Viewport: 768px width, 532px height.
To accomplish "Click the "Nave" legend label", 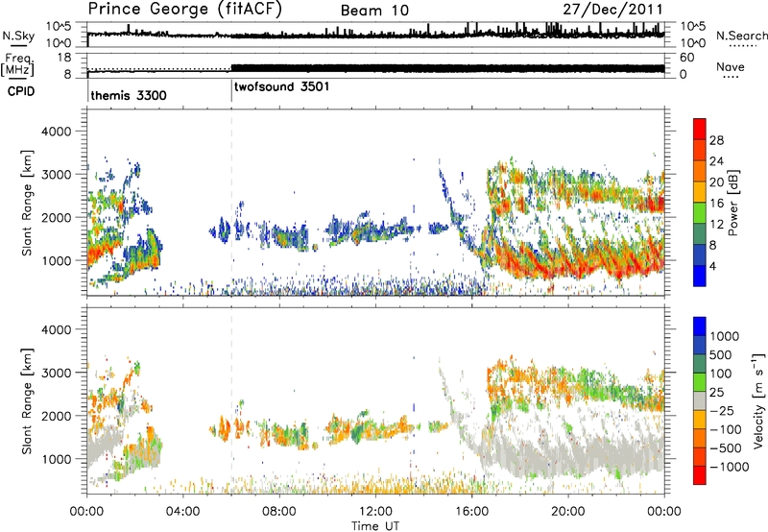I will pyautogui.click(x=731, y=67).
